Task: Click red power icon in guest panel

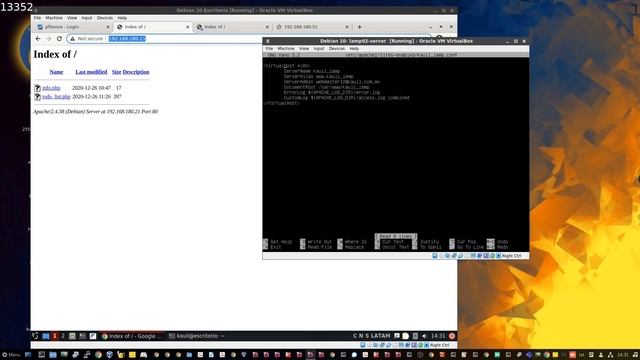Action: point(452,336)
